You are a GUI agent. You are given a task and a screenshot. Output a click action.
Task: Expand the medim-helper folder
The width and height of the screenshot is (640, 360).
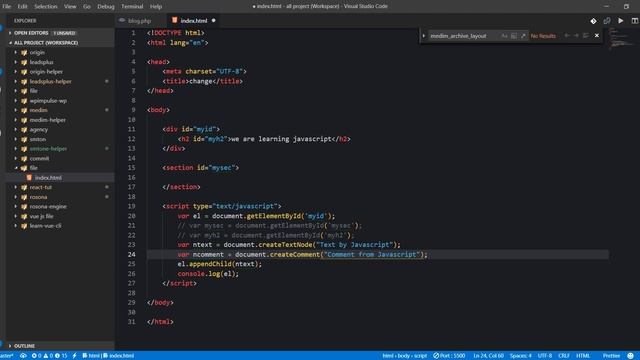(x=16, y=120)
